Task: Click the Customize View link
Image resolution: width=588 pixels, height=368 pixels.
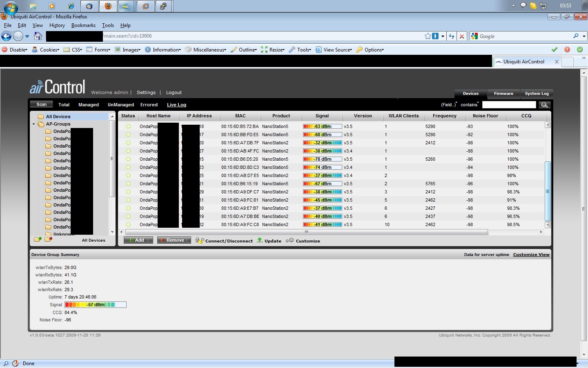Action: click(x=531, y=254)
